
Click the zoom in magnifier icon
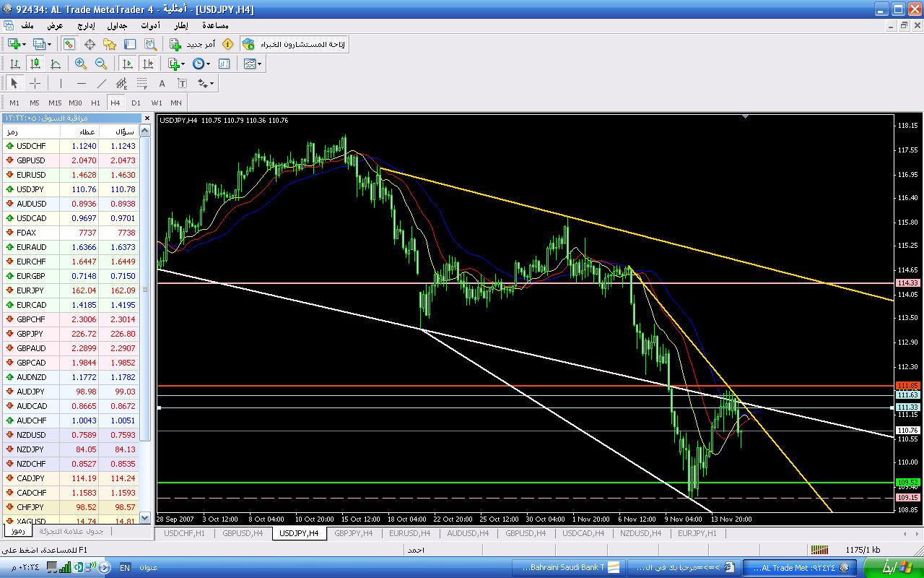(x=81, y=64)
